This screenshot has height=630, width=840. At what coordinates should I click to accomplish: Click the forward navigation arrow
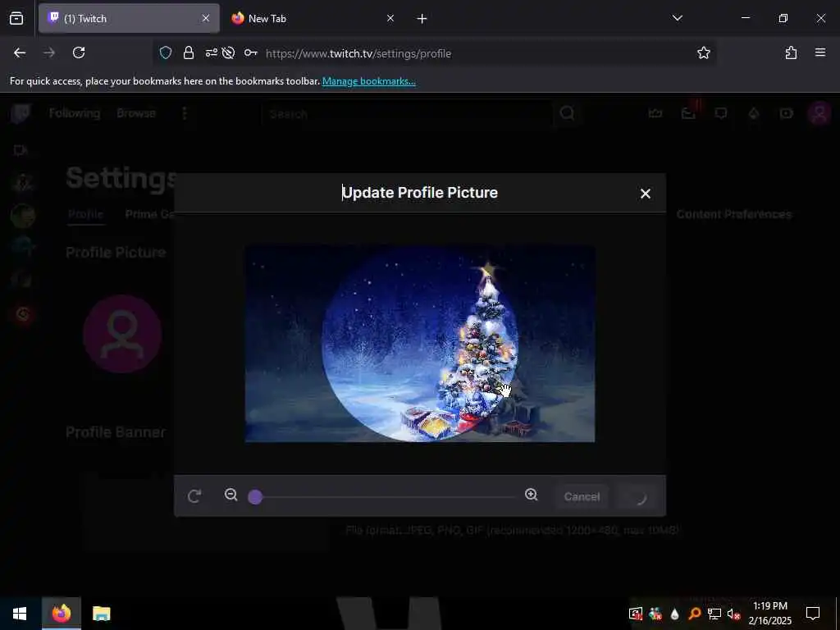click(49, 52)
